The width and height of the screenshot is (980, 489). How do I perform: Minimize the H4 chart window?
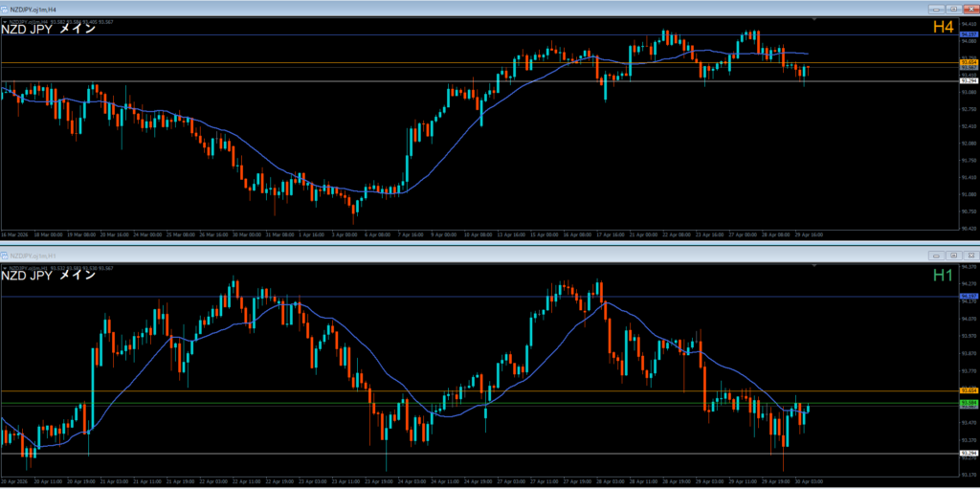click(x=936, y=9)
